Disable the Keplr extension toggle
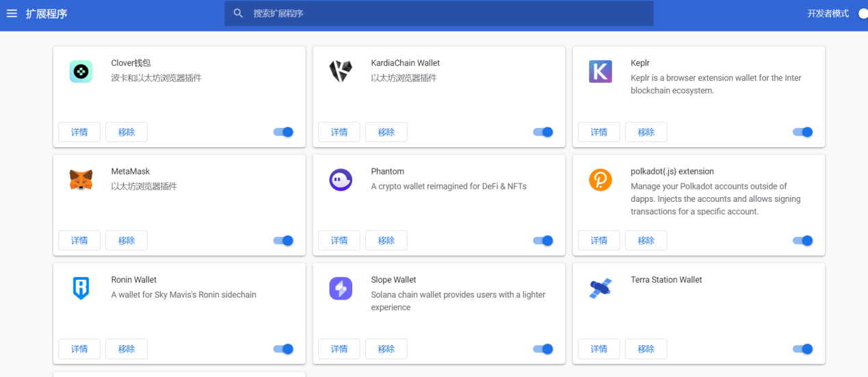This screenshot has height=377, width=868. coord(803,132)
